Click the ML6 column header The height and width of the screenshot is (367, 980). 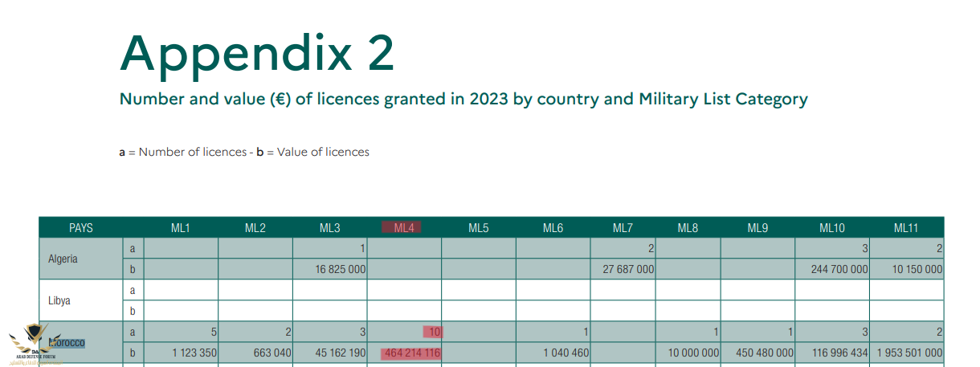click(553, 228)
